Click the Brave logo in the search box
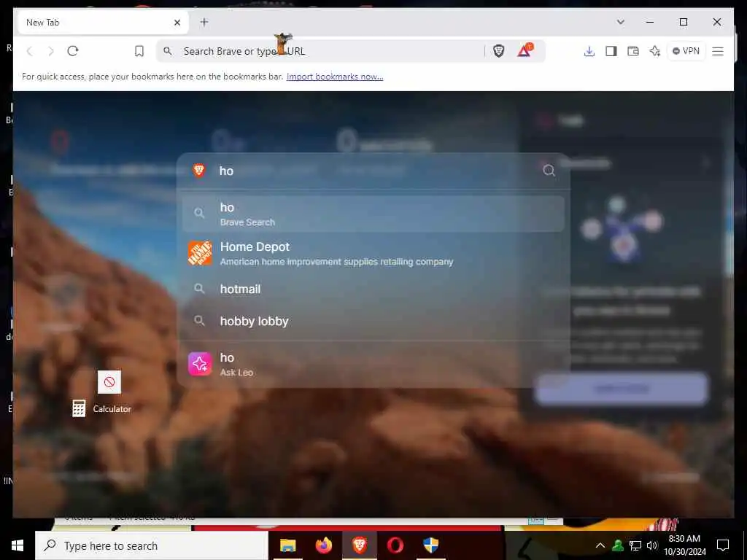This screenshot has width=747, height=560. [198, 170]
